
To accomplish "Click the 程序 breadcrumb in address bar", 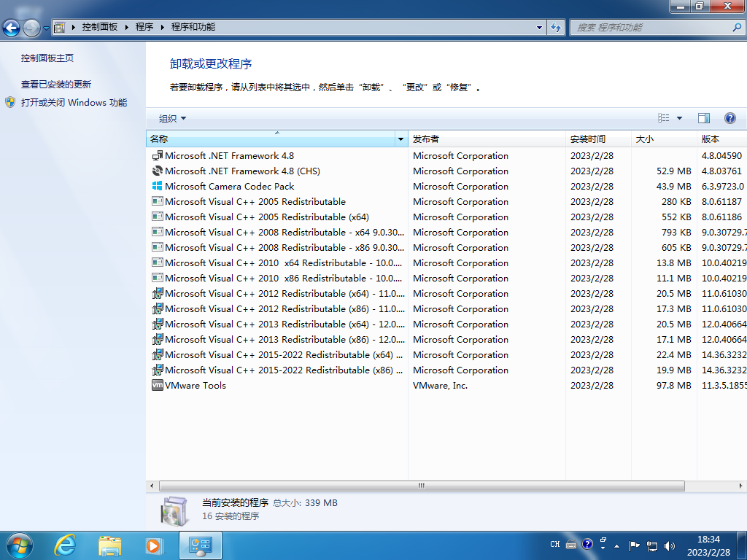I will (x=144, y=27).
